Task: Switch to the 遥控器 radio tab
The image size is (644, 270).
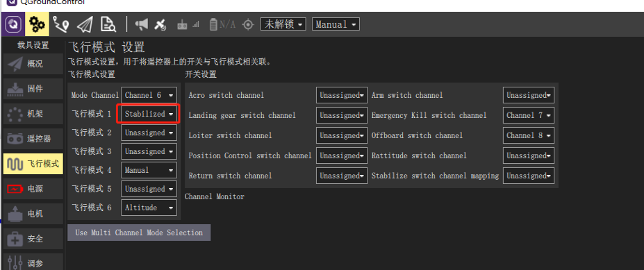Action: (33, 139)
